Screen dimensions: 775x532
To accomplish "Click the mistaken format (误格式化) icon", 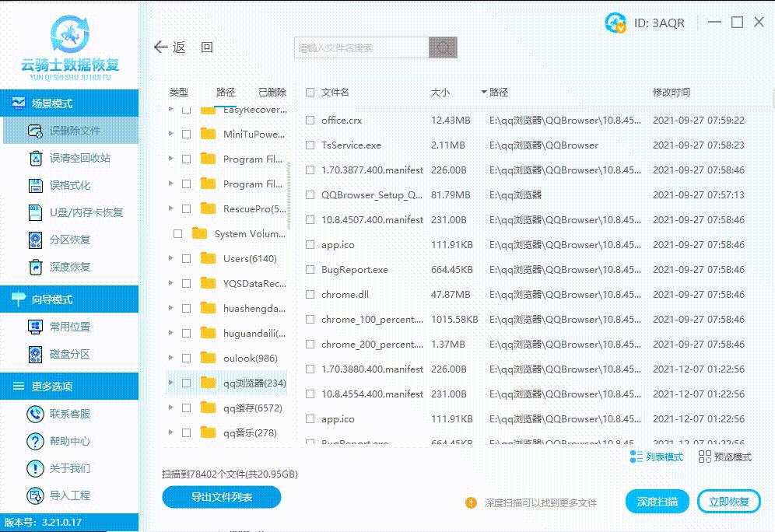I will pos(35,185).
